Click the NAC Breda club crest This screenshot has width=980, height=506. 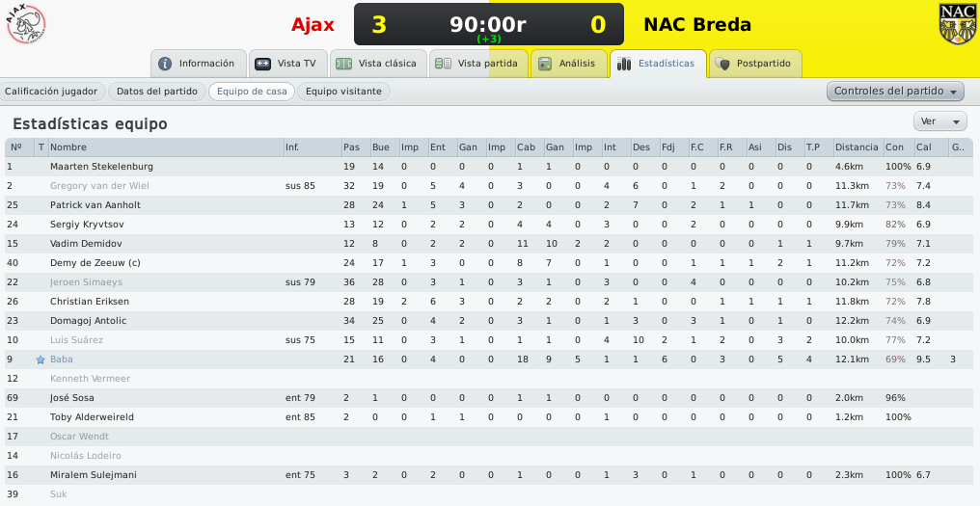pos(957,23)
